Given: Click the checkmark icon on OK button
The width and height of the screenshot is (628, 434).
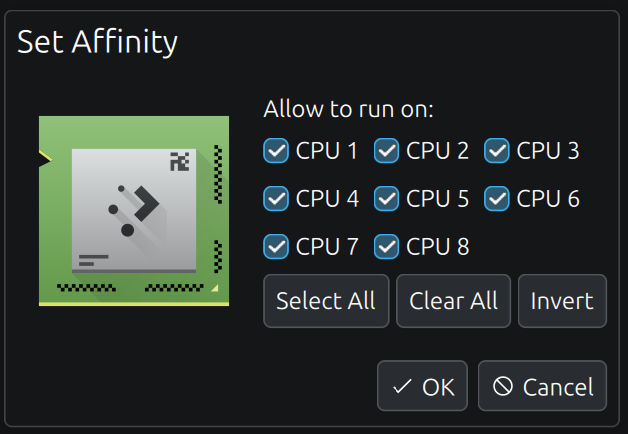Looking at the screenshot, I should point(402,387).
